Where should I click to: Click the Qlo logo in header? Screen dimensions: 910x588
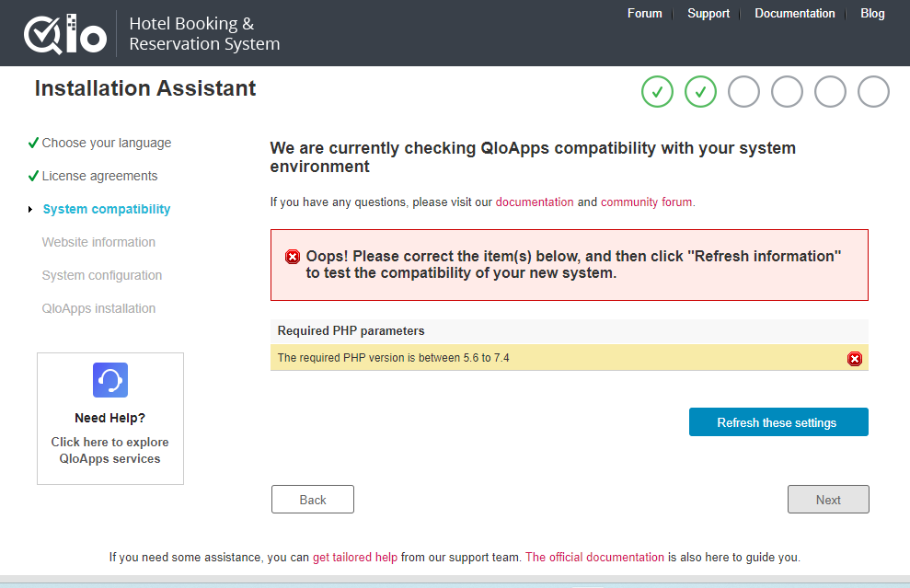(65, 34)
